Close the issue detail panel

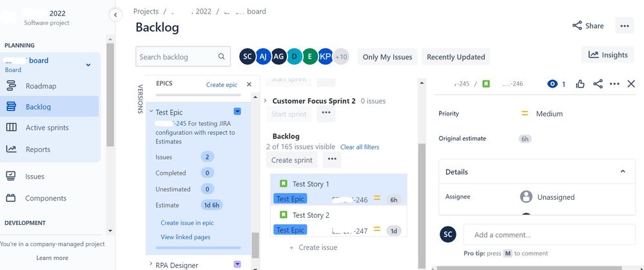point(631,84)
